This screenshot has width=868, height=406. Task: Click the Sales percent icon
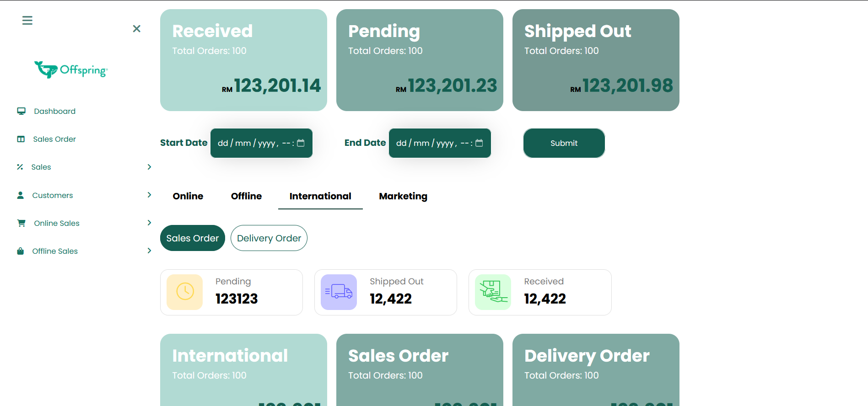coord(20,167)
